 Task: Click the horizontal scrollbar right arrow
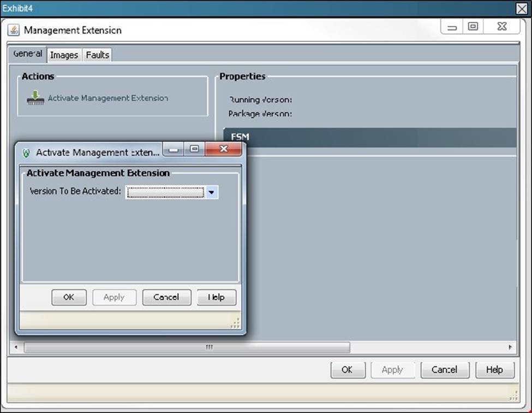coord(510,347)
